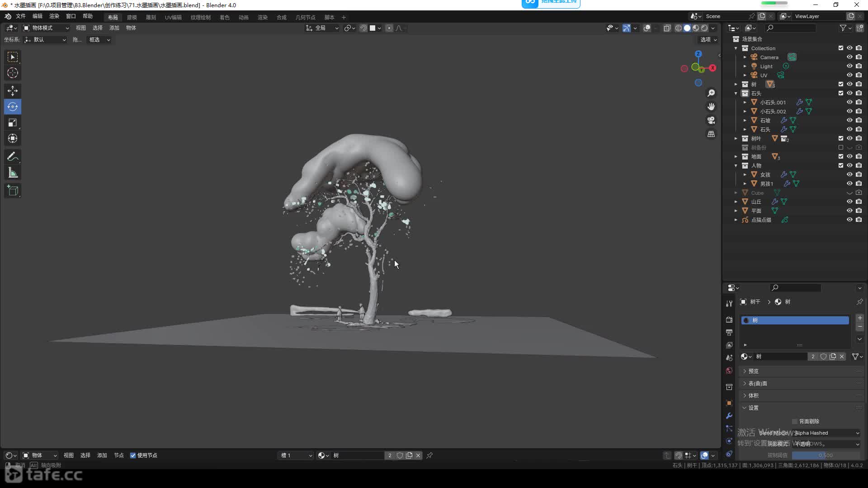
Task: Select the Scale tool
Action: [x=13, y=122]
